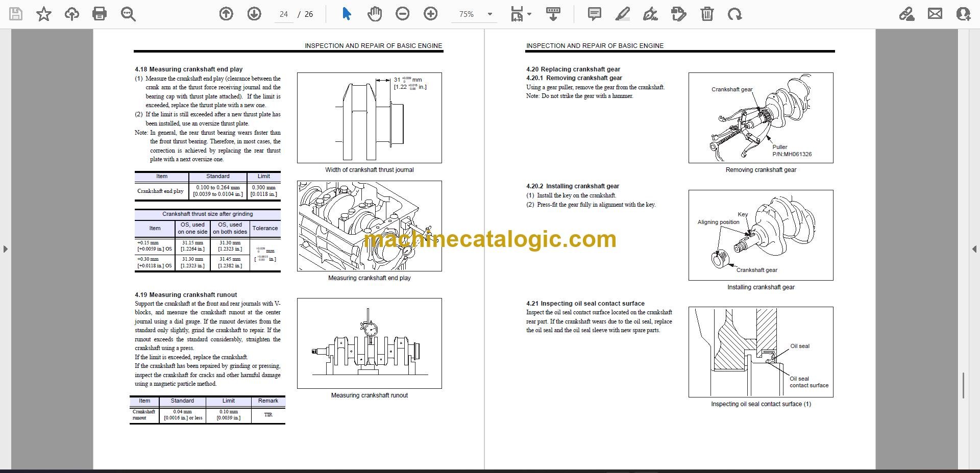Image resolution: width=980 pixels, height=473 pixels.
Task: Click the 'Removing crankshaft gear' caption
Action: click(x=761, y=170)
